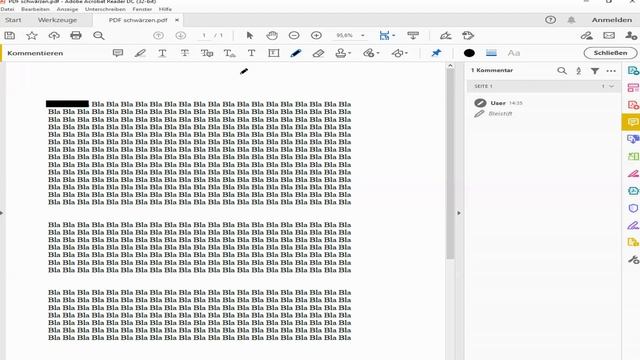Open the notifications bell
Screen dimensions: 640x360
[571, 20]
